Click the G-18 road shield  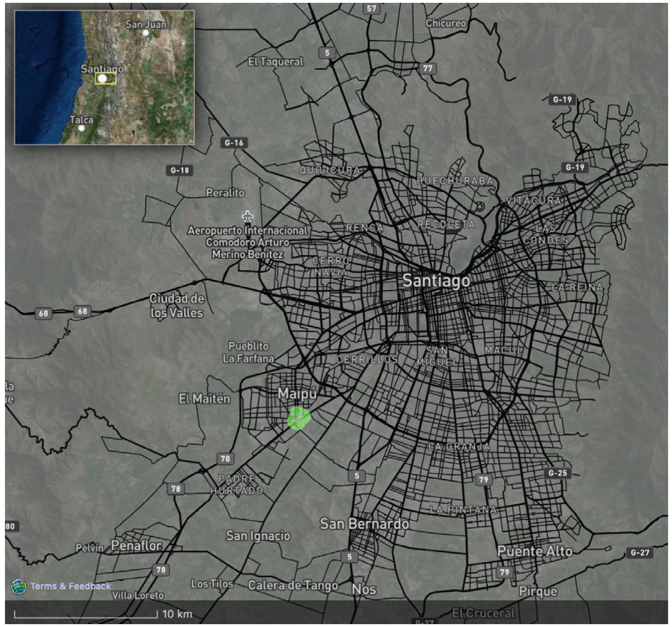180,170
